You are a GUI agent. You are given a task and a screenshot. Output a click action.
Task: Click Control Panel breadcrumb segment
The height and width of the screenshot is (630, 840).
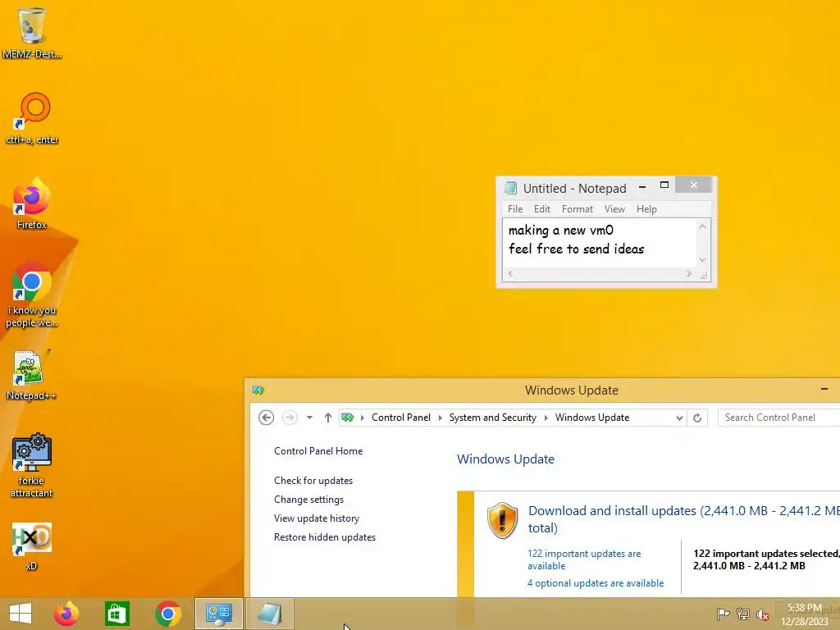401,418
